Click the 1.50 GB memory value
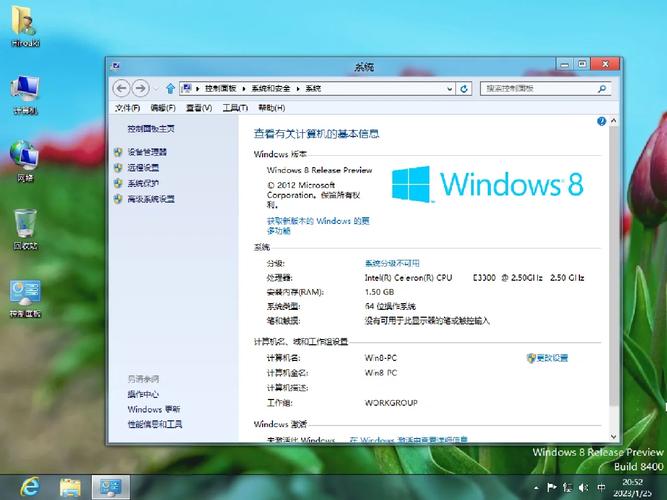Image resolution: width=667 pixels, height=500 pixels. pyautogui.click(x=379, y=292)
